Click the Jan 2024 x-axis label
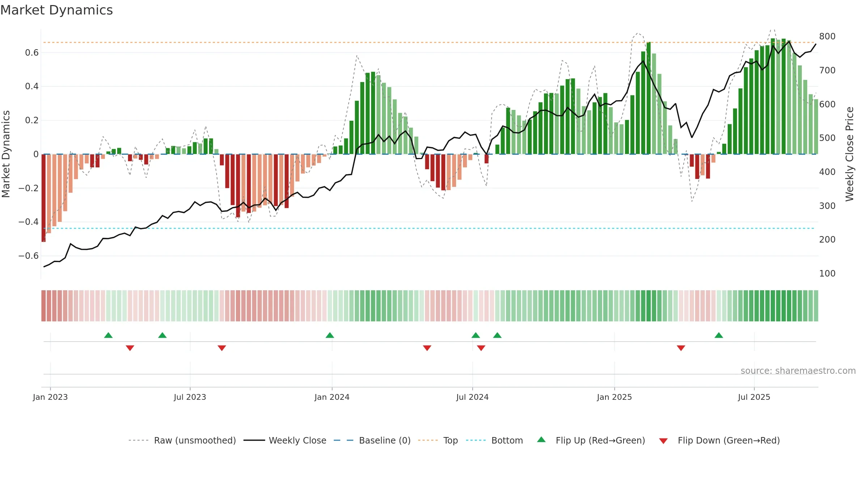This screenshot has height=488, width=868. (x=332, y=397)
